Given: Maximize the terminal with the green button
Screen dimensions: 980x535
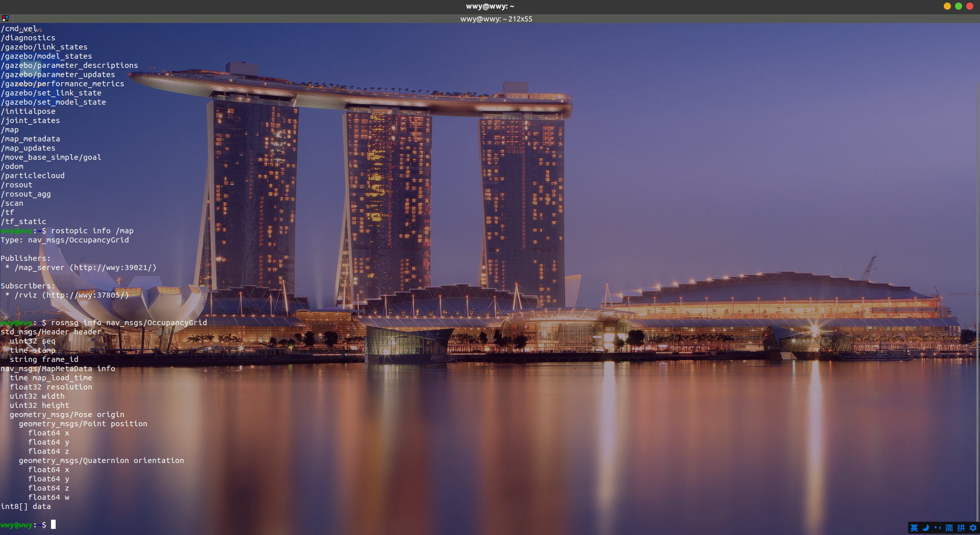Looking at the screenshot, I should click(x=959, y=6).
